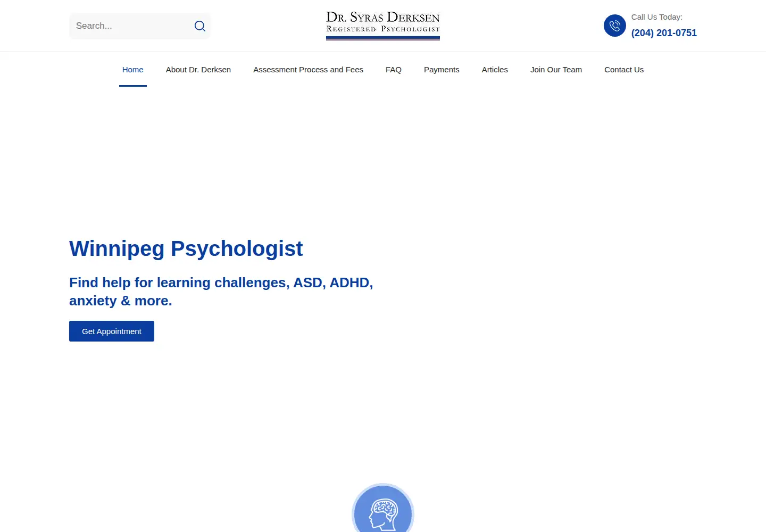Select the Payments menu item
This screenshot has height=532, width=766.
point(442,70)
